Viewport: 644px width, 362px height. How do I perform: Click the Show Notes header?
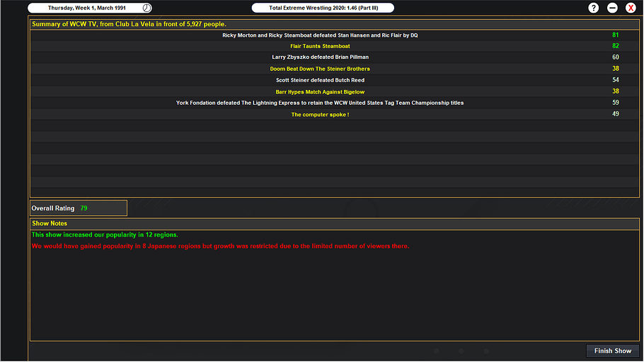(334, 223)
